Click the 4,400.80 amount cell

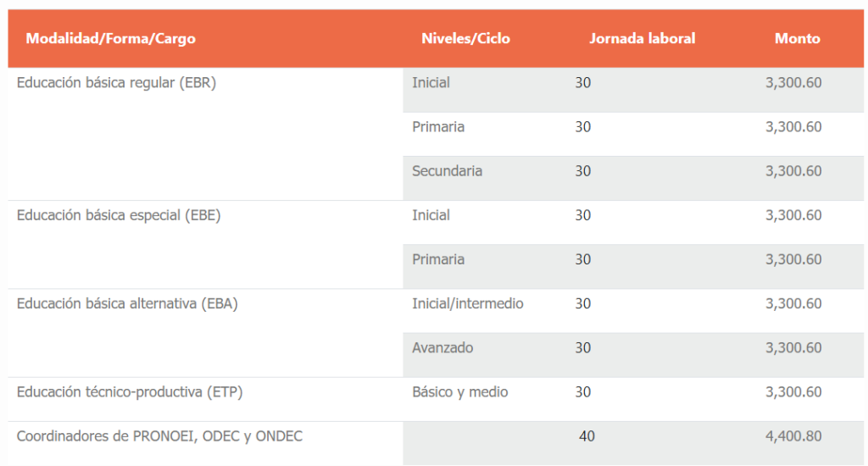[x=793, y=436]
